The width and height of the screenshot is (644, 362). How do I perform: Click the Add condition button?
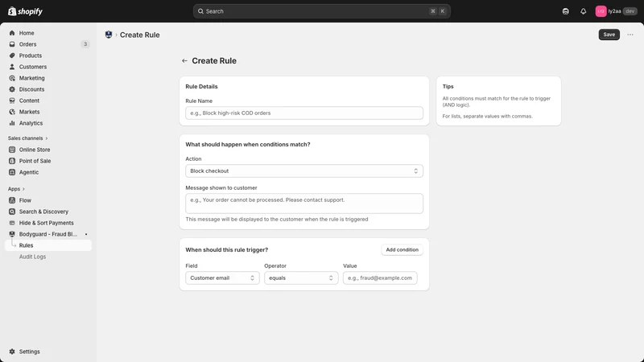pos(402,249)
